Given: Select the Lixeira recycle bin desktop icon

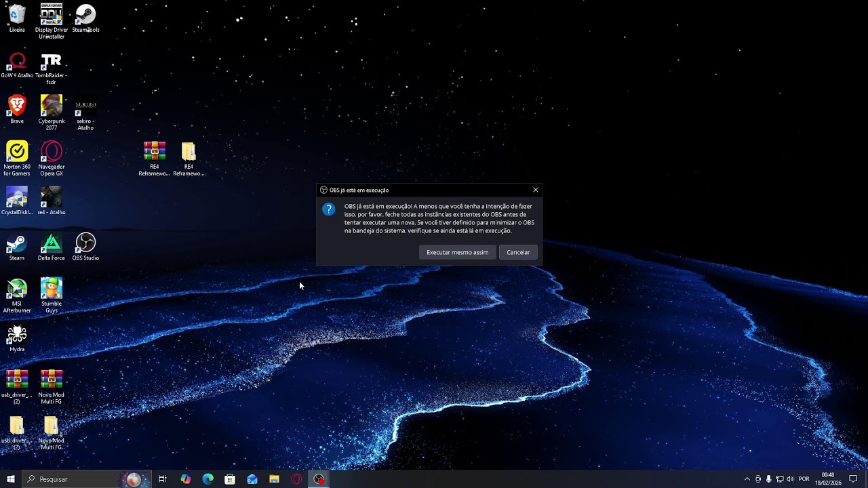Looking at the screenshot, I should click(x=17, y=18).
